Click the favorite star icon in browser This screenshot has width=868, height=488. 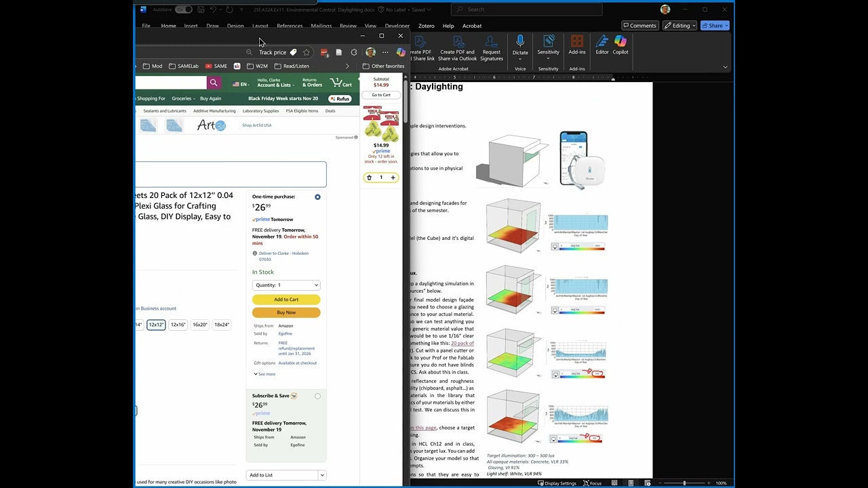click(x=307, y=52)
